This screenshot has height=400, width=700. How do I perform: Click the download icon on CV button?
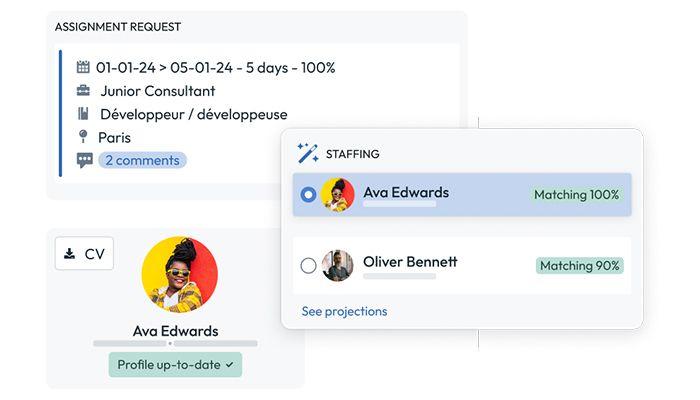click(69, 254)
